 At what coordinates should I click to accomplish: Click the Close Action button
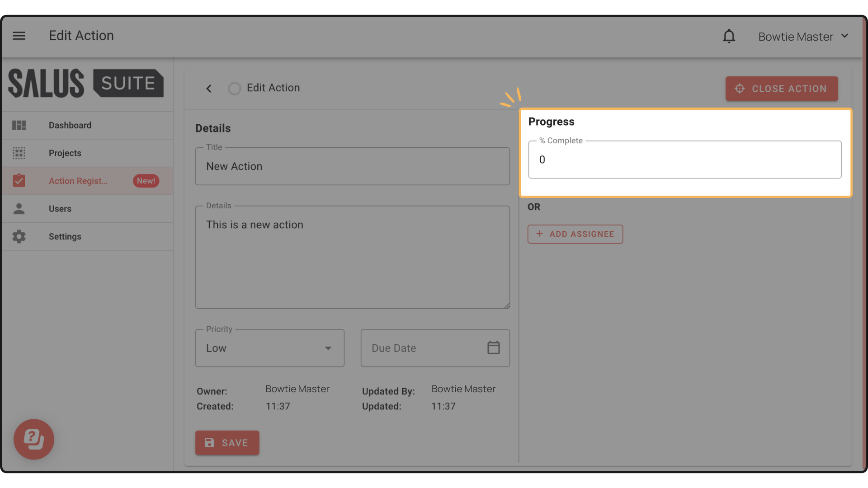point(782,89)
